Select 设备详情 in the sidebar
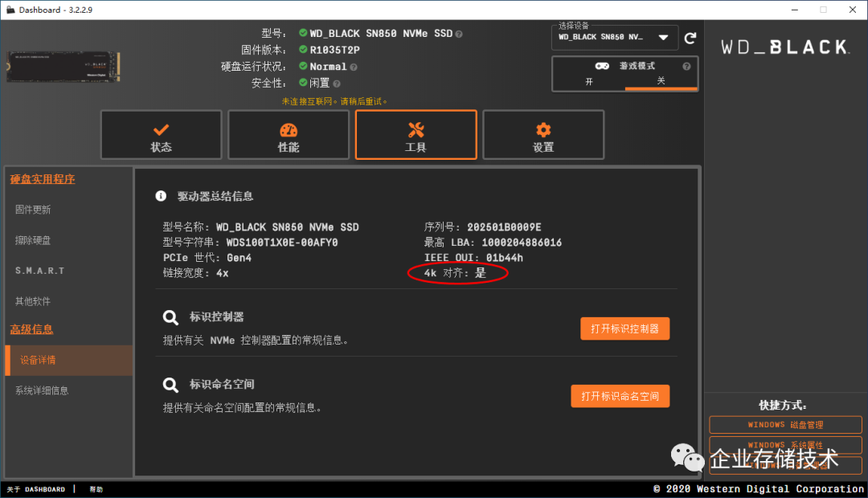868x498 pixels. [x=68, y=360]
